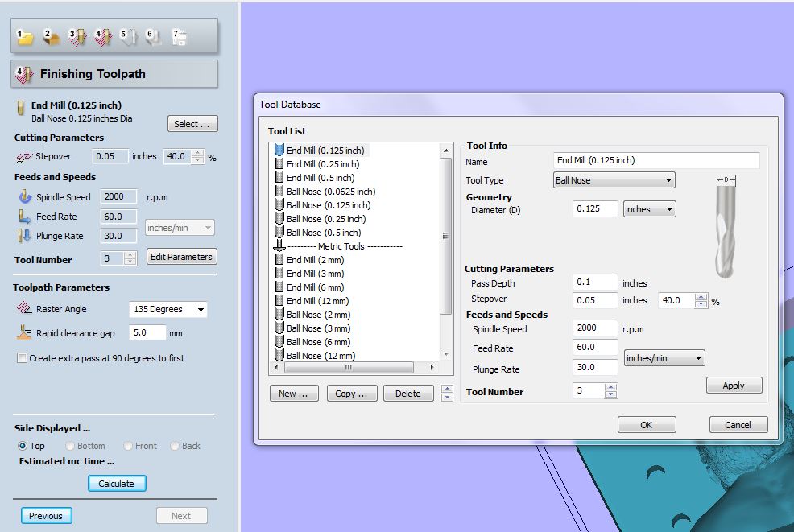Select Ball Nose (6 mm) tool
The width and height of the screenshot is (794, 532).
313,342
